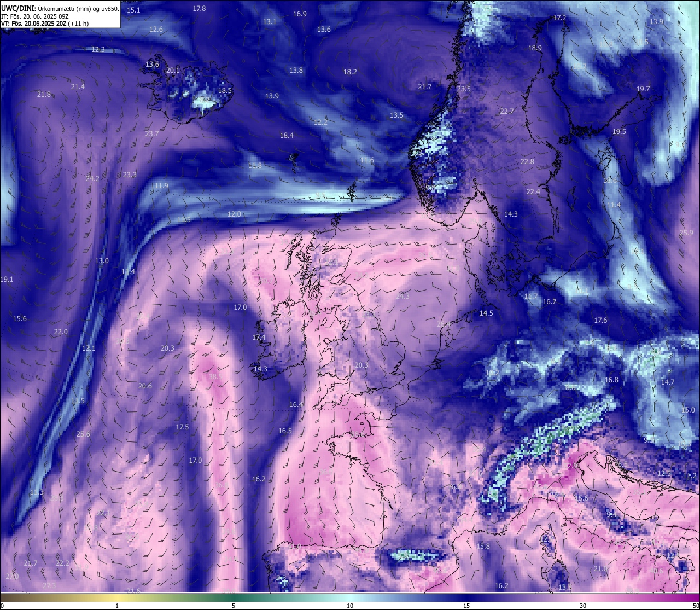Image resolution: width=700 pixels, height=610 pixels.
Task: Click the 11.8 value label
Action: coord(255,165)
